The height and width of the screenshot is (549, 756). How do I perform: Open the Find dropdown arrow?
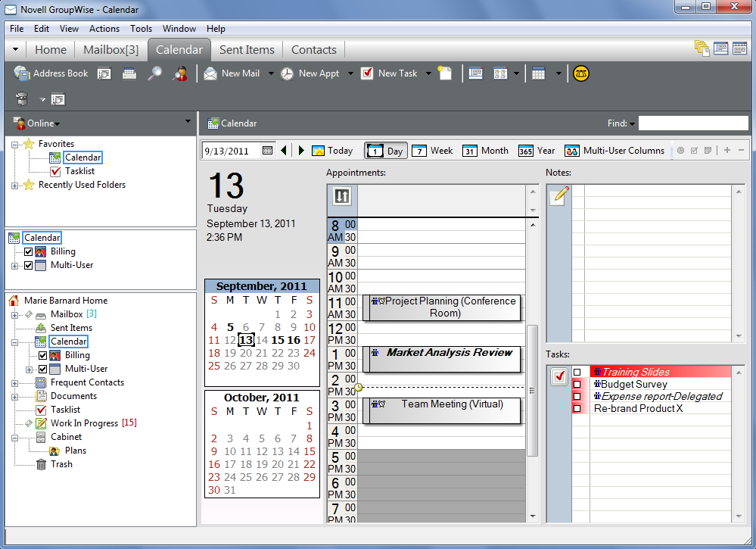pos(632,124)
